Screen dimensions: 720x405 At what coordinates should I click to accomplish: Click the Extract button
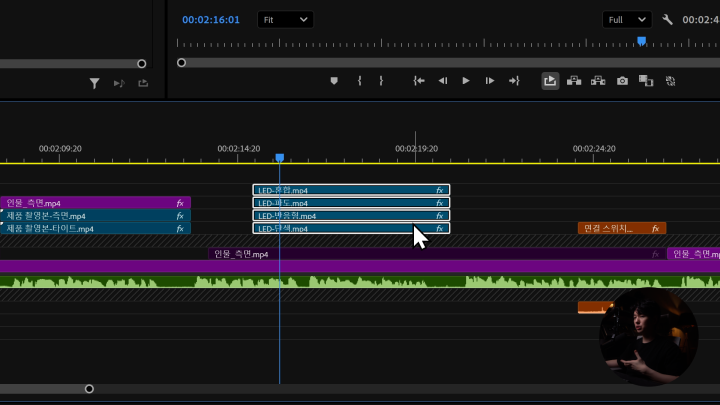click(598, 81)
